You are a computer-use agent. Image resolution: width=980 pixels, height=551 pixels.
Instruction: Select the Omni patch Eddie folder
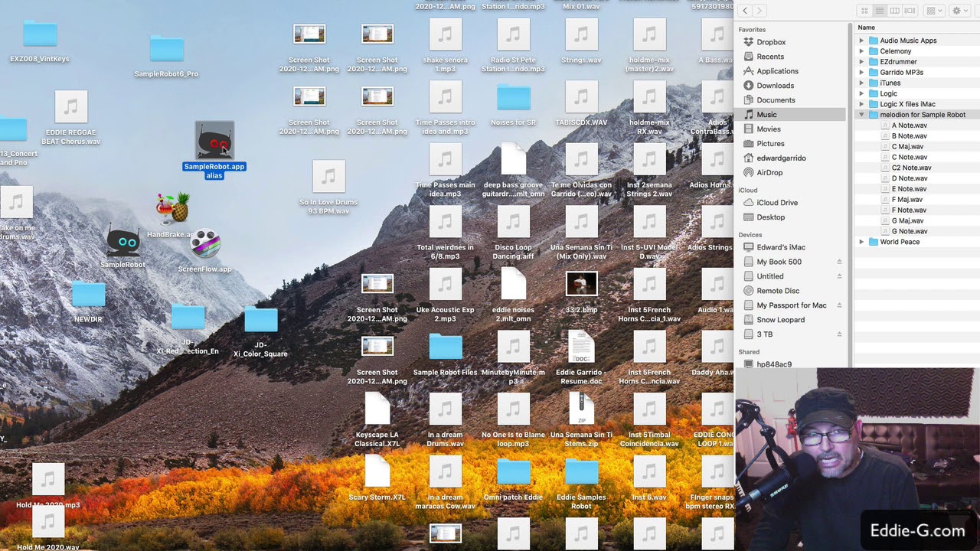(513, 472)
